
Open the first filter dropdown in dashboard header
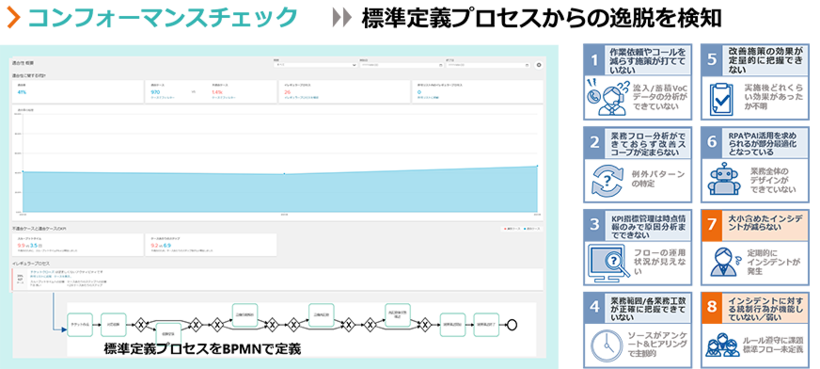(315, 65)
